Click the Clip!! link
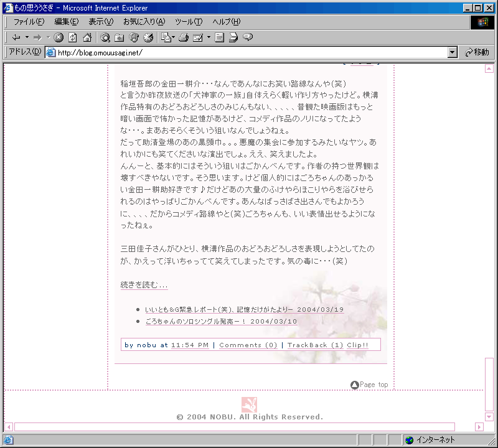Screen dimensions: 498x448 point(357,345)
